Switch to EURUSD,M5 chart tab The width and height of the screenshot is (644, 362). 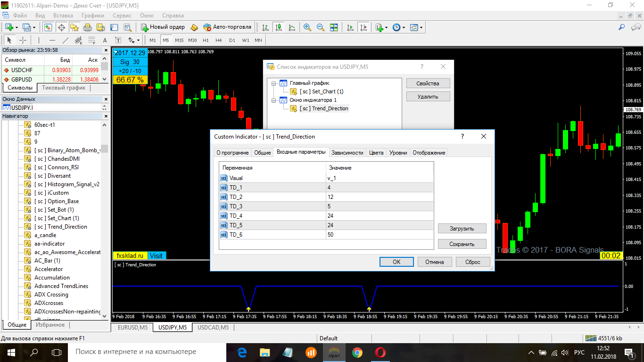point(133,327)
